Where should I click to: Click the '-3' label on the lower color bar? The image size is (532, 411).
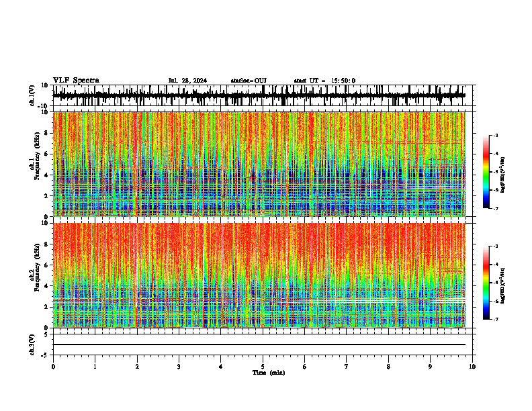[496, 246]
